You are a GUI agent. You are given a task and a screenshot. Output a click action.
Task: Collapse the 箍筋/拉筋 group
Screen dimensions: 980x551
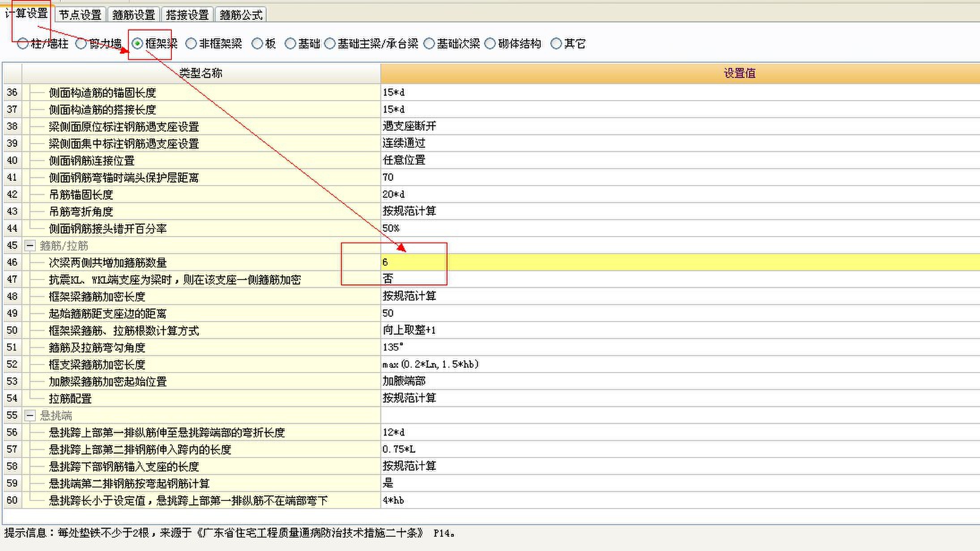pyautogui.click(x=30, y=246)
